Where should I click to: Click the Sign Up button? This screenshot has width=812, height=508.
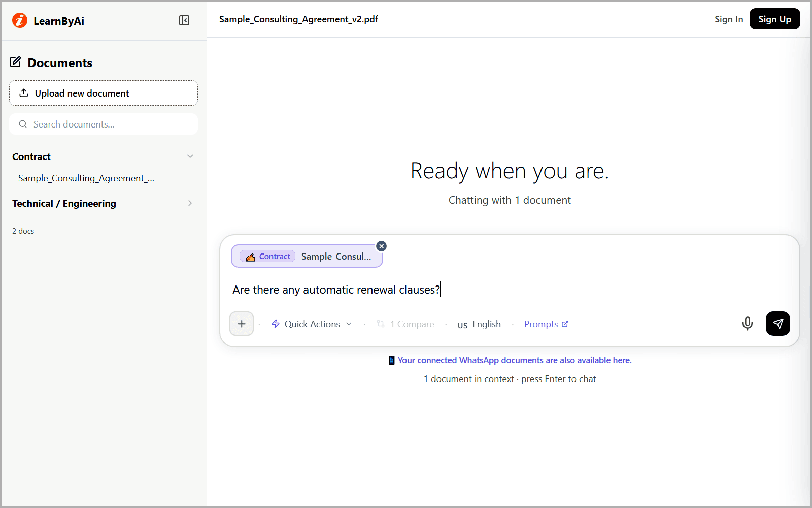pyautogui.click(x=774, y=19)
